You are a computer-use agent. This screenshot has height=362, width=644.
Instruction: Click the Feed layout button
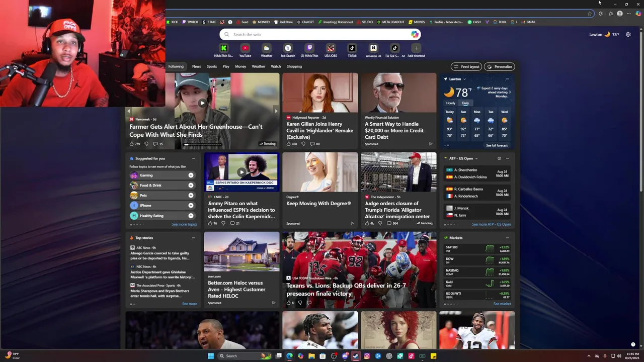(x=466, y=66)
